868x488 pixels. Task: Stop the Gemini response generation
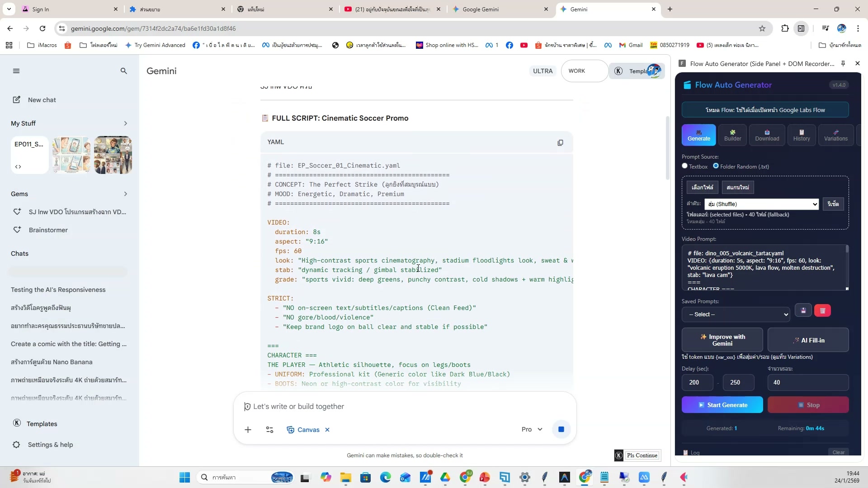pyautogui.click(x=561, y=429)
